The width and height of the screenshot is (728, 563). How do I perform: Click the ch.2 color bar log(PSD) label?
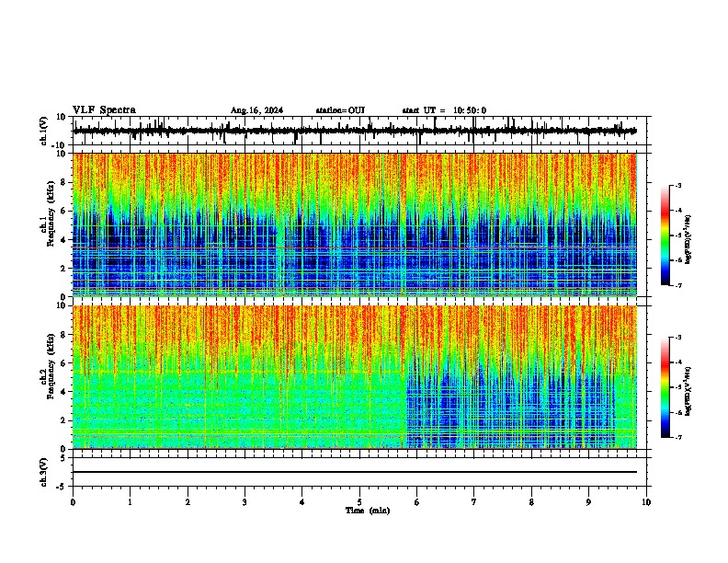coord(688,392)
